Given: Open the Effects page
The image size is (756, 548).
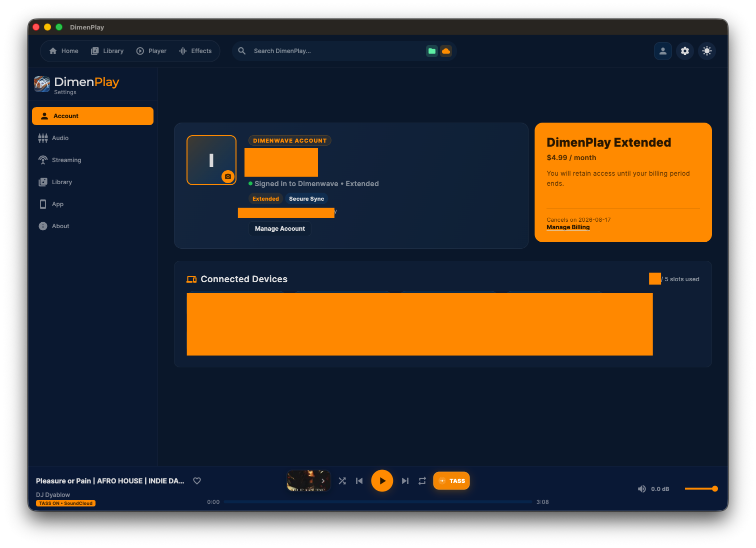Looking at the screenshot, I should (x=195, y=51).
